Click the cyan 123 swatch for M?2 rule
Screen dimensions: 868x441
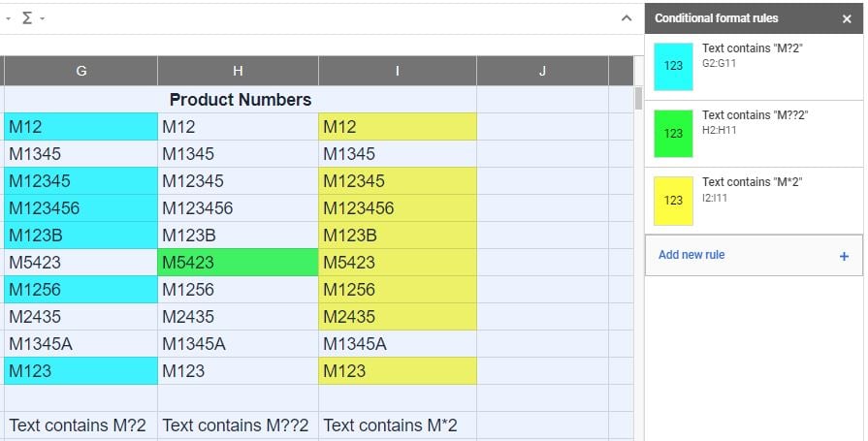(673, 67)
